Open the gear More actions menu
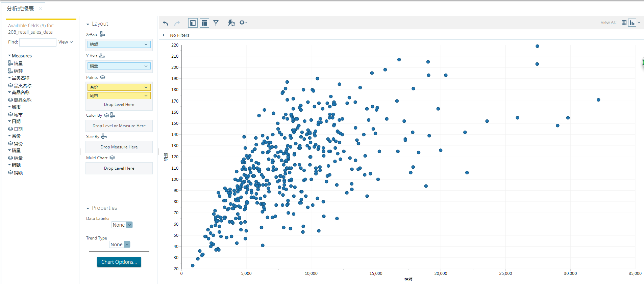644x284 pixels. click(243, 23)
